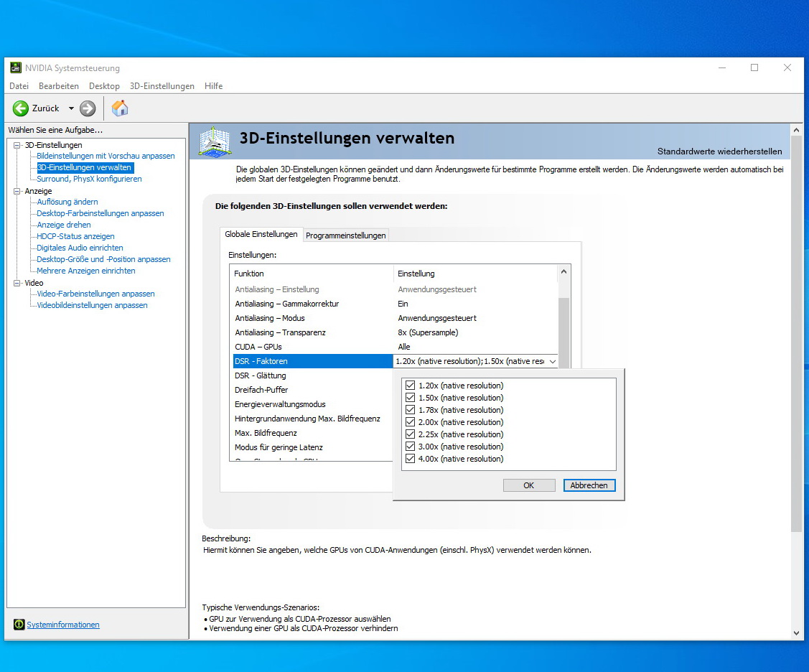The width and height of the screenshot is (809, 672).
Task: Open the back history dropdown arrow
Action: point(71,108)
